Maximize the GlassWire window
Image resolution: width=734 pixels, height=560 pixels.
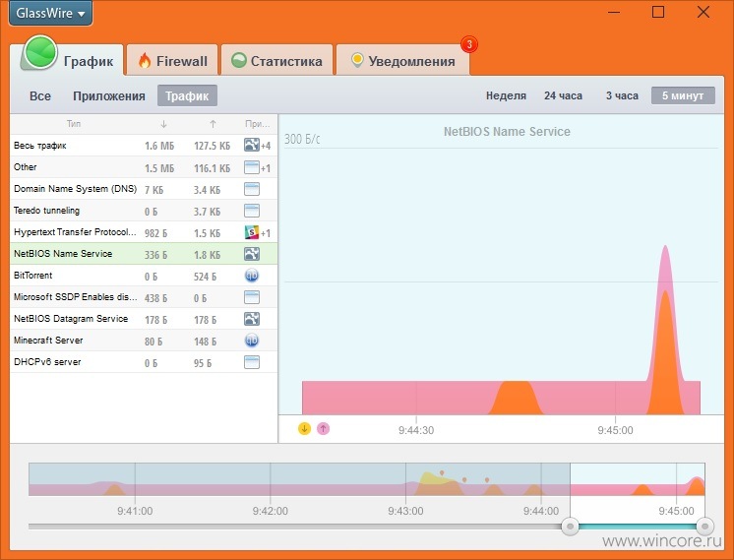pyautogui.click(x=658, y=12)
